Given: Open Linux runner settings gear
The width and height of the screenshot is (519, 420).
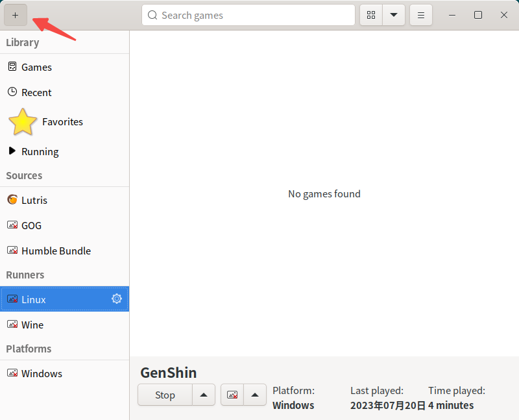Looking at the screenshot, I should pos(117,299).
